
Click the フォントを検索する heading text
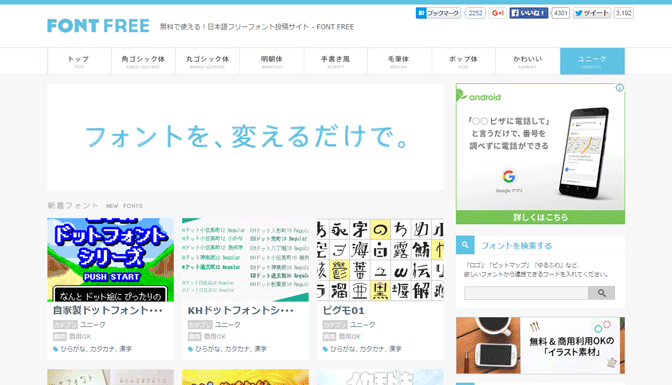tap(516, 246)
